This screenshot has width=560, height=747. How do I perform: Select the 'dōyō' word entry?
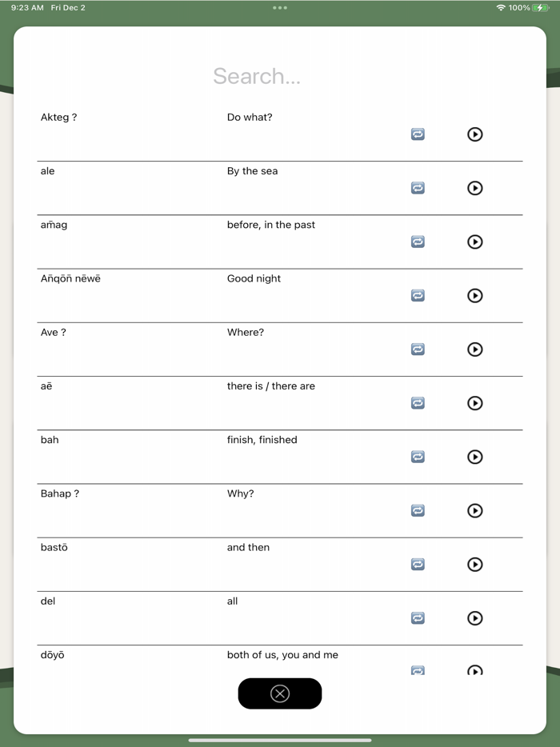pyautogui.click(x=53, y=655)
